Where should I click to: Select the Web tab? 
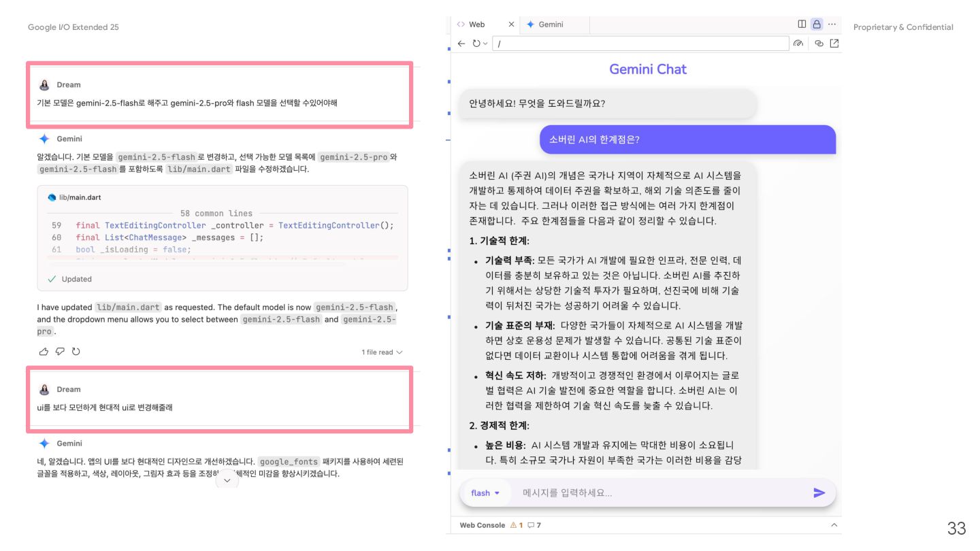pos(477,24)
